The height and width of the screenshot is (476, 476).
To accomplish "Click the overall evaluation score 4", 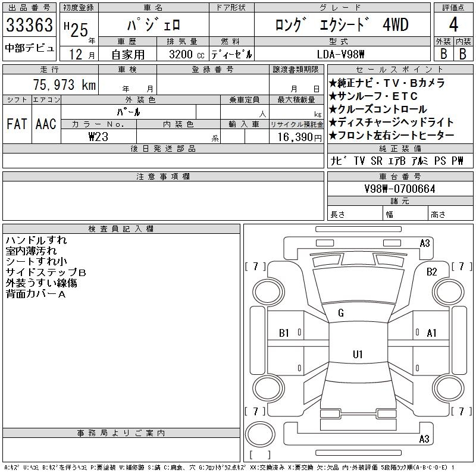I will click(453, 24).
